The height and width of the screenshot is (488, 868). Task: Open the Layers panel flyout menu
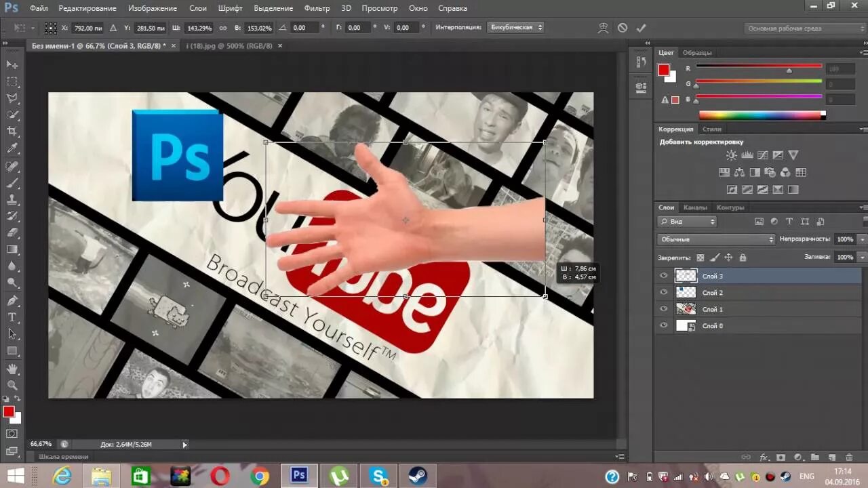click(863, 207)
